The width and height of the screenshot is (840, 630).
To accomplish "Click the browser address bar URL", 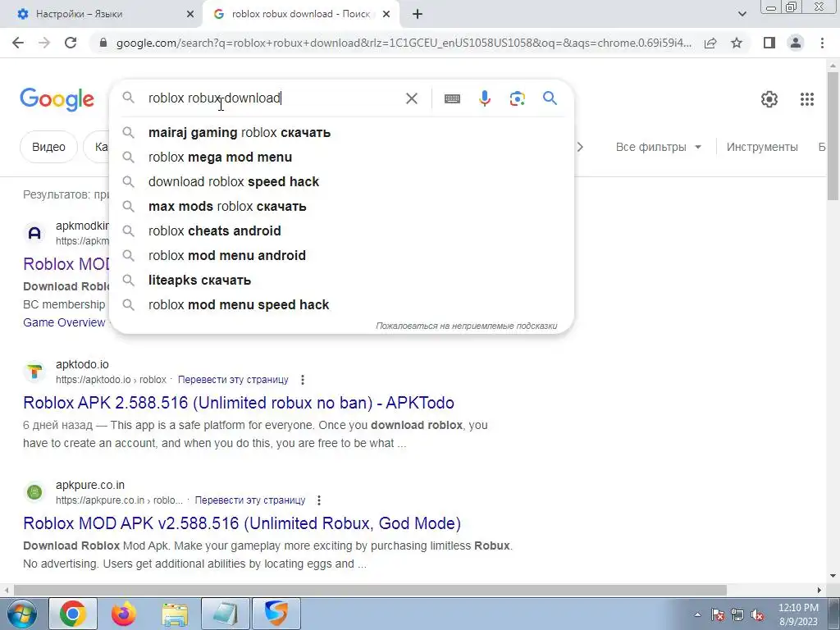I will tap(404, 43).
